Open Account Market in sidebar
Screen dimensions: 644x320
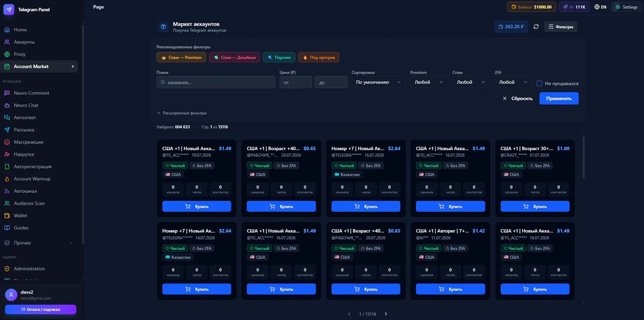point(39,66)
